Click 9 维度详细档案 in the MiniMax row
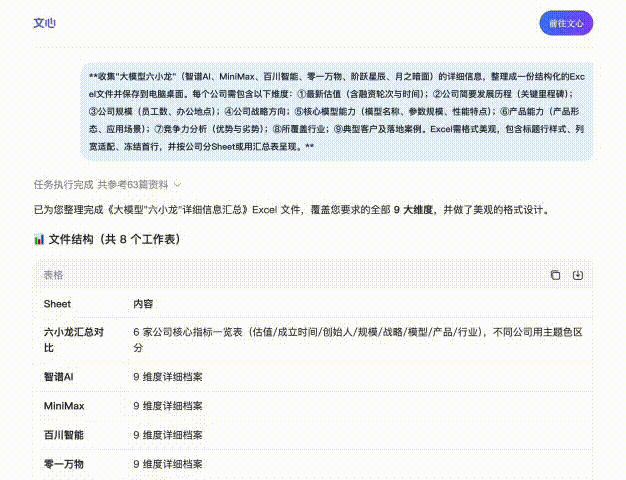Viewport: 626px width, 480px height. (168, 406)
